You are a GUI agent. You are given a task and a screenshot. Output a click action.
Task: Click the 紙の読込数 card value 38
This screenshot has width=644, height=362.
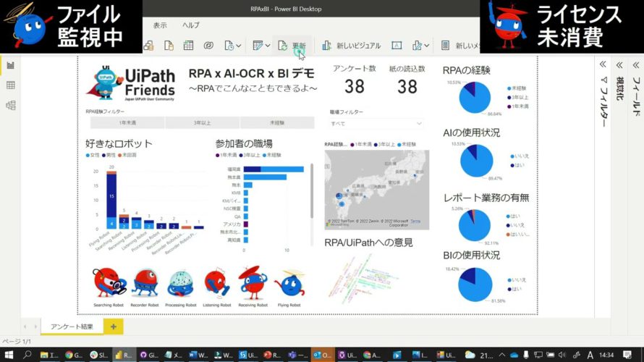click(407, 87)
